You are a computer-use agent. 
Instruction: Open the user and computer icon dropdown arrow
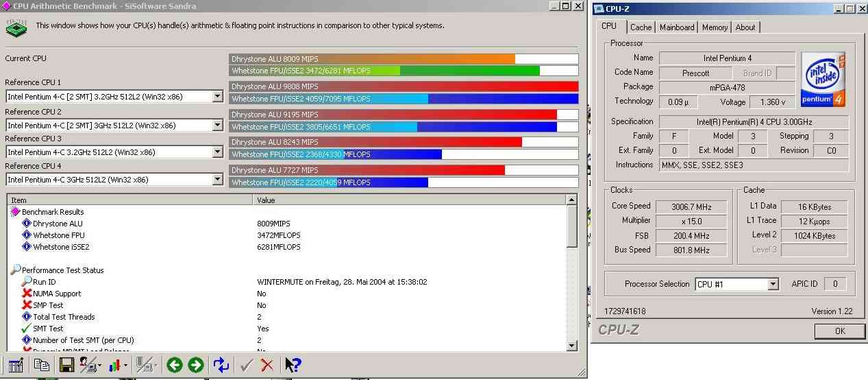point(99,366)
